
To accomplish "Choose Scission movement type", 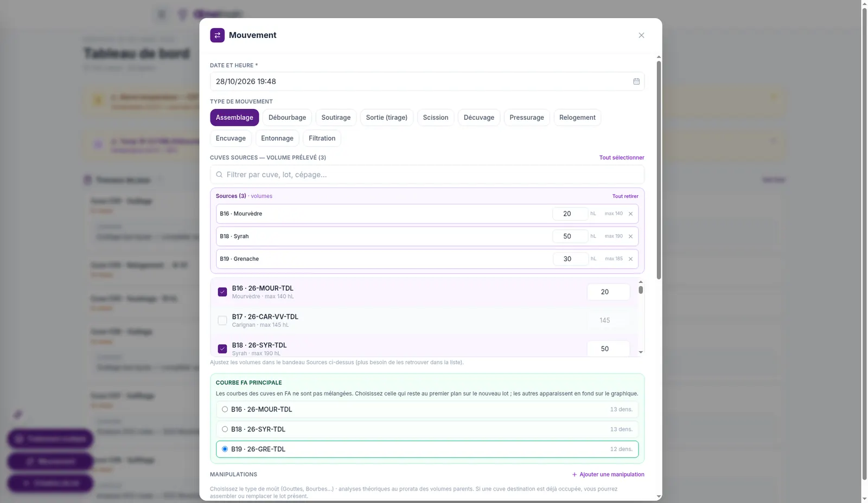I will pos(436,118).
